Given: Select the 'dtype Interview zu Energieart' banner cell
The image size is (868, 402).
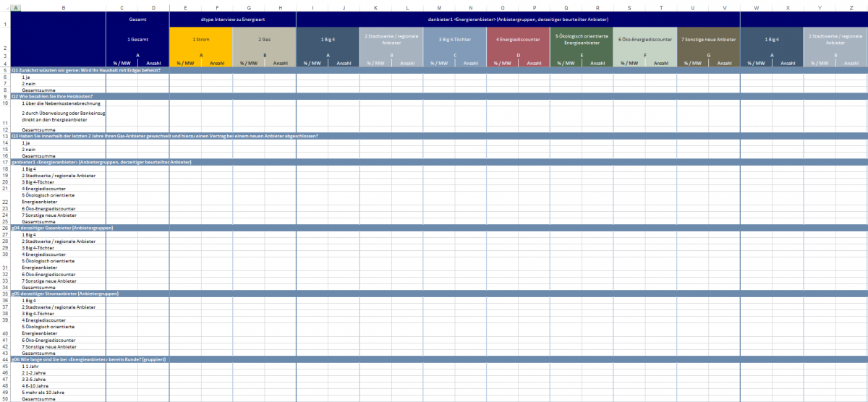Looking at the screenshot, I should pyautogui.click(x=232, y=19).
